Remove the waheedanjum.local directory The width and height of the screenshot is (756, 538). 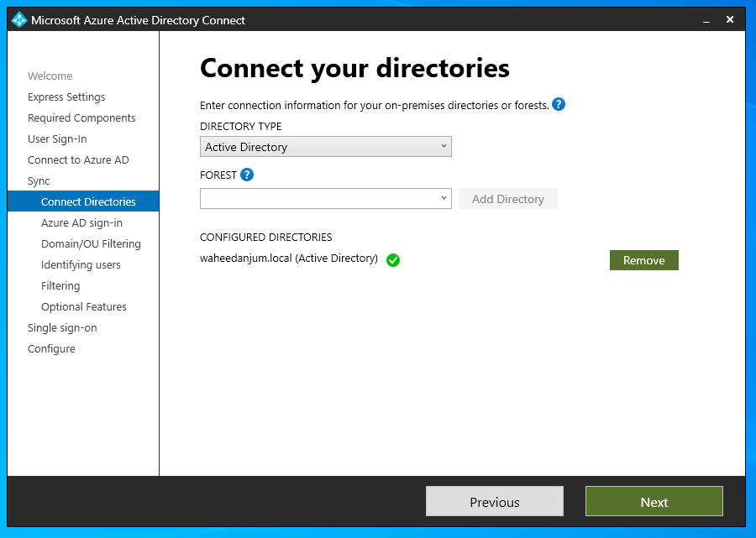pos(643,260)
